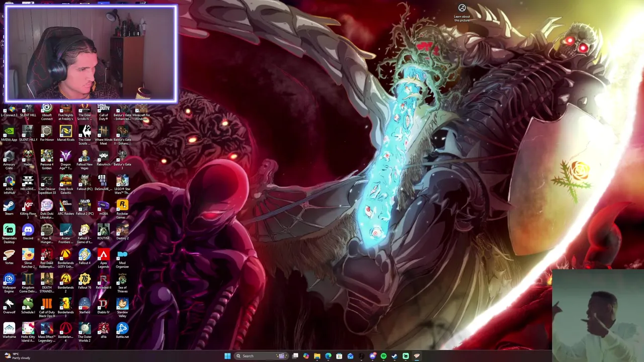
Task: Select the Kingdom Come Deliverance icon
Action: pos(28,284)
